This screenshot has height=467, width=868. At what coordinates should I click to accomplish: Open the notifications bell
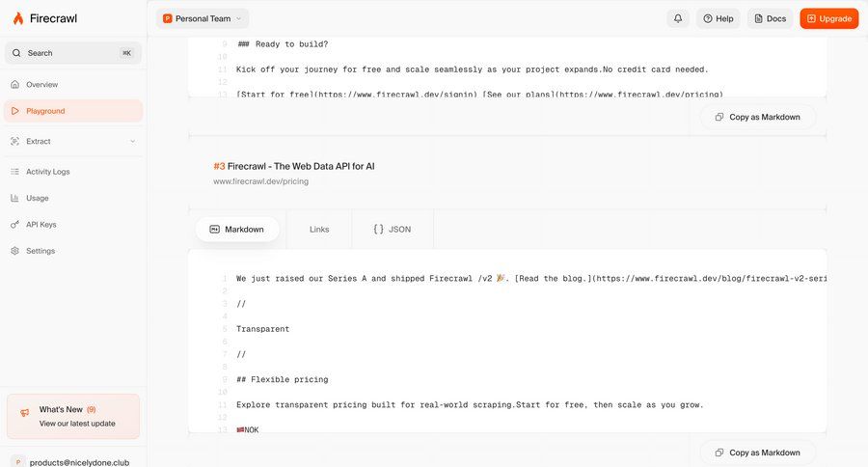point(678,18)
